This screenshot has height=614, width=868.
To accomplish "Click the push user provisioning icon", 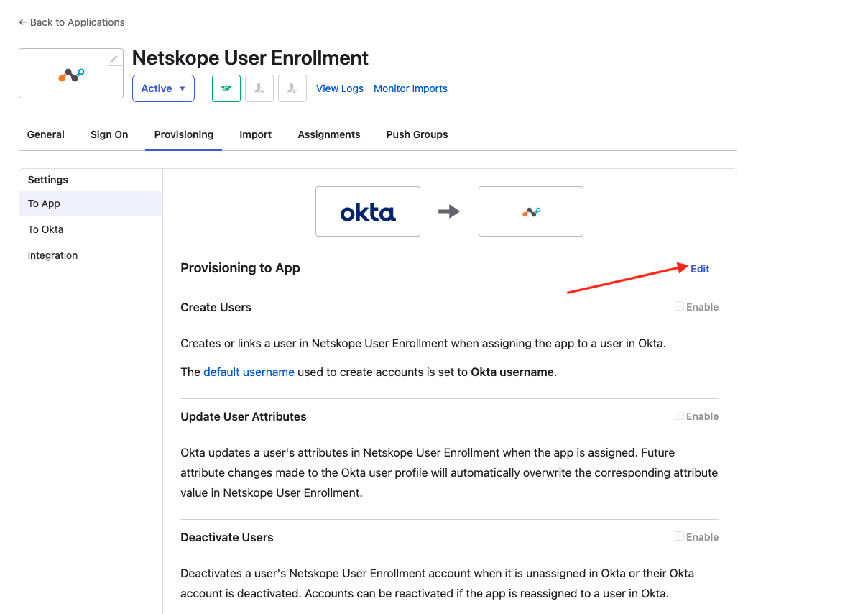I will (x=259, y=88).
